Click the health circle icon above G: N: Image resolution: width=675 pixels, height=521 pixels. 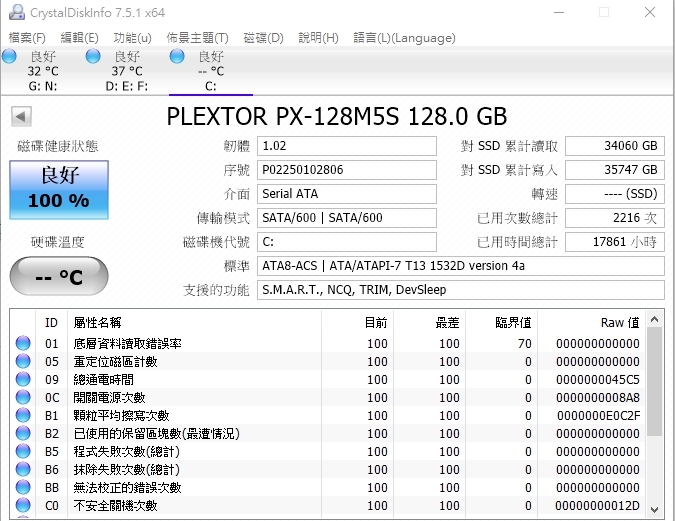(9, 56)
